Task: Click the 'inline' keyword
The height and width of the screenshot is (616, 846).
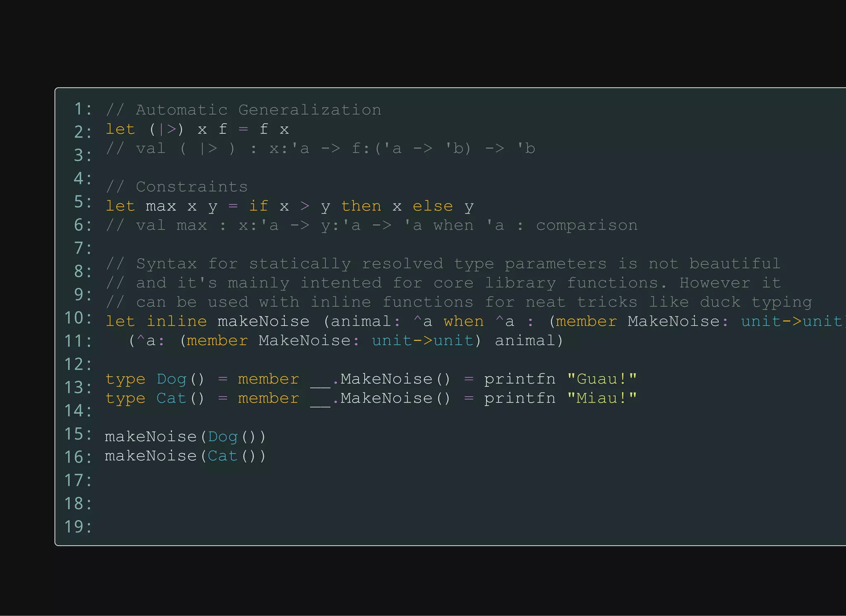Action: [176, 321]
